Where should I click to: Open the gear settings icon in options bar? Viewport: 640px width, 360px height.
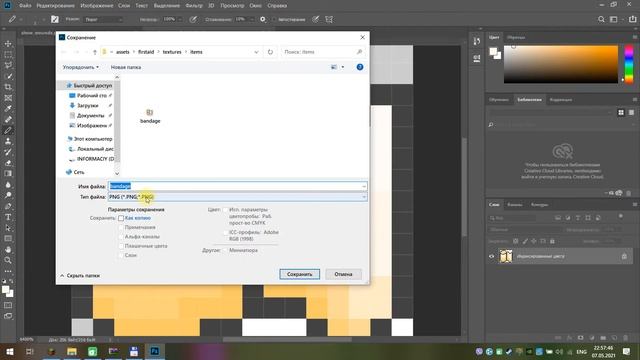(x=263, y=19)
